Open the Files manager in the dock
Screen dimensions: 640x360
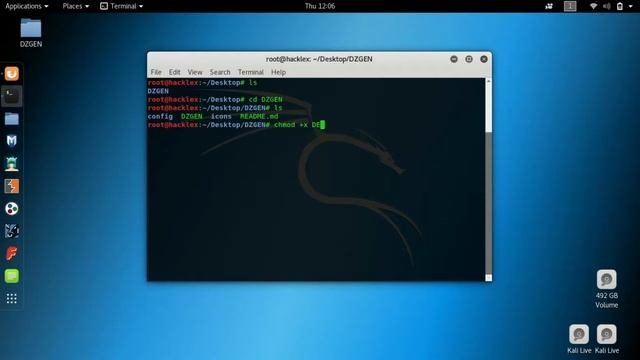[x=11, y=119]
